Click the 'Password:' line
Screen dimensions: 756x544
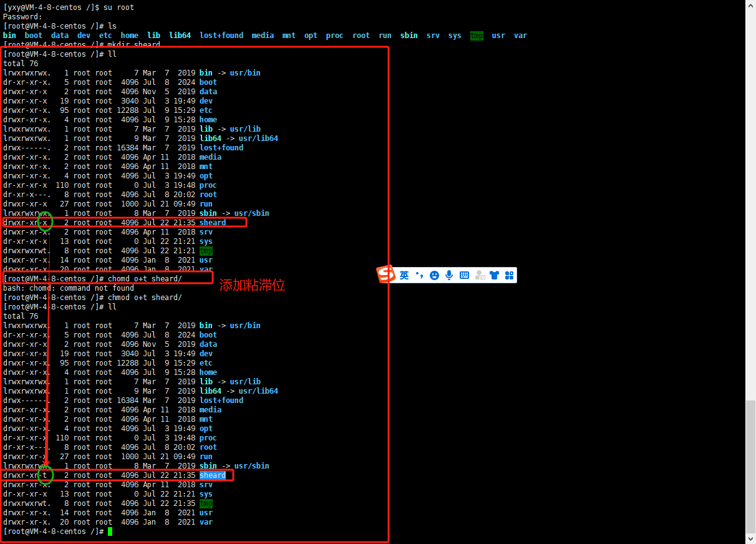coord(22,17)
